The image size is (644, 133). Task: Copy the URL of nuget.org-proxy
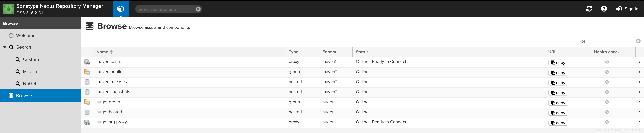coord(558,123)
